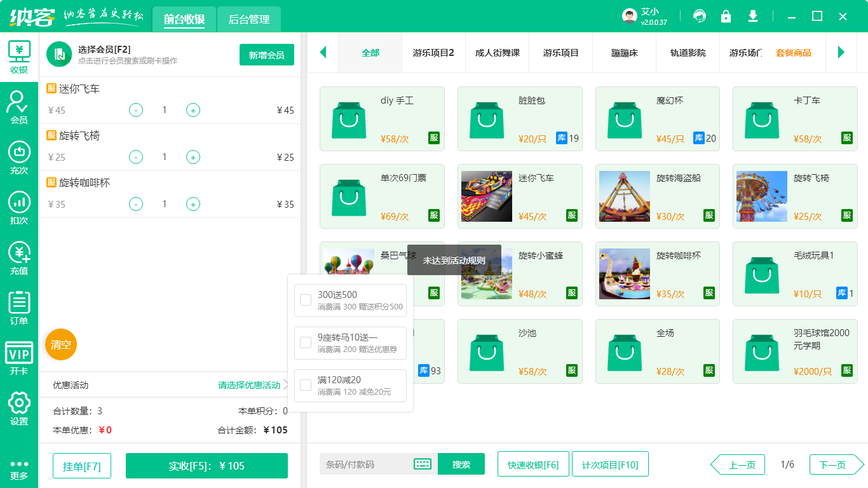Tick the 9座转马10送一 activity checkbox
This screenshot has height=488, width=868.
(304, 342)
